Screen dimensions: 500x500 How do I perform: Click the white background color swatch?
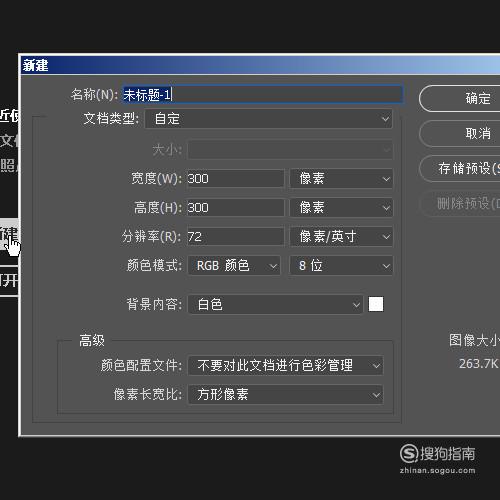tap(376, 304)
